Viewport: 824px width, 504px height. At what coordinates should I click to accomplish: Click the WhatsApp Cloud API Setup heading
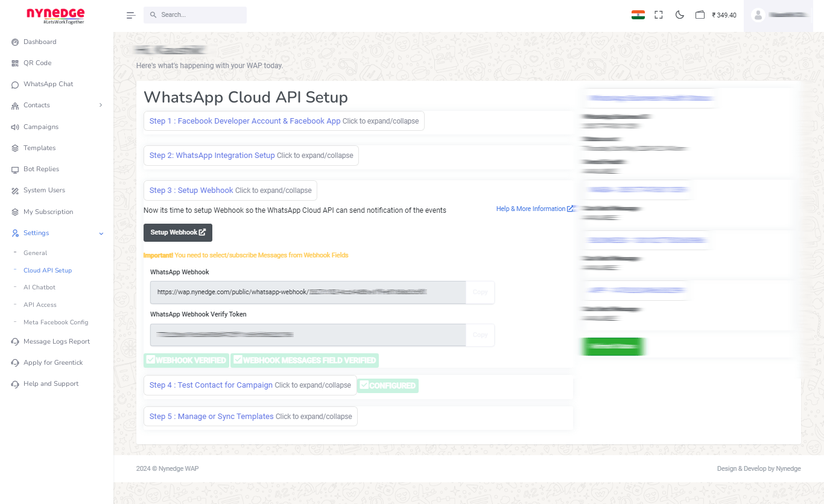(x=246, y=97)
